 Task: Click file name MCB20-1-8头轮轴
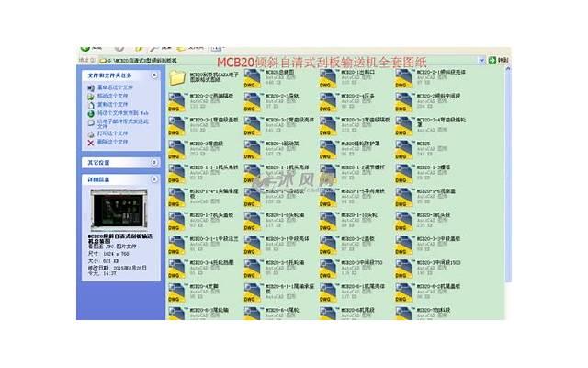[285, 214]
